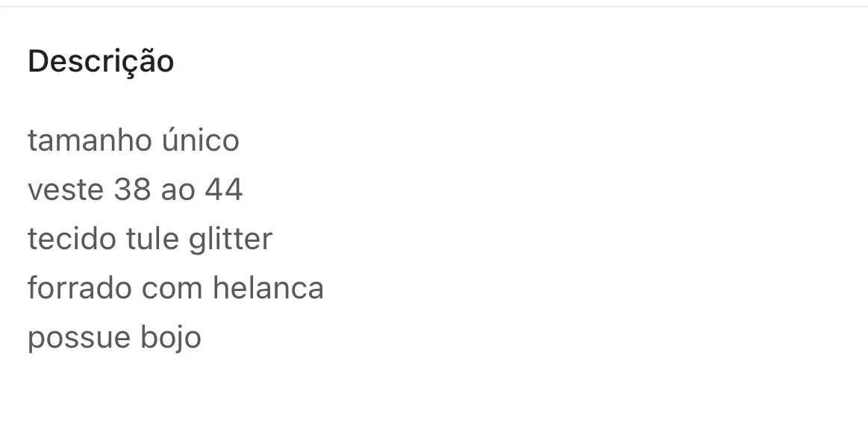This screenshot has height=432, width=868.
Task: Select the number 44 in size line
Action: [224, 190]
